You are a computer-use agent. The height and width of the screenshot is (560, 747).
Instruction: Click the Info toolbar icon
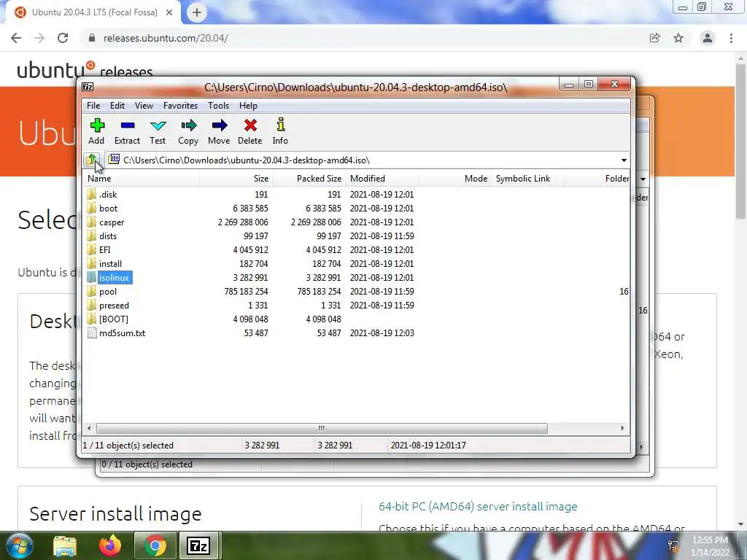280,125
